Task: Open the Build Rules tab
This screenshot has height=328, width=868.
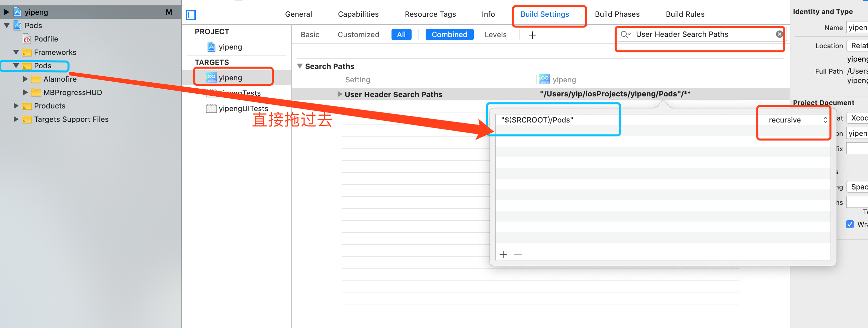Action: click(685, 14)
